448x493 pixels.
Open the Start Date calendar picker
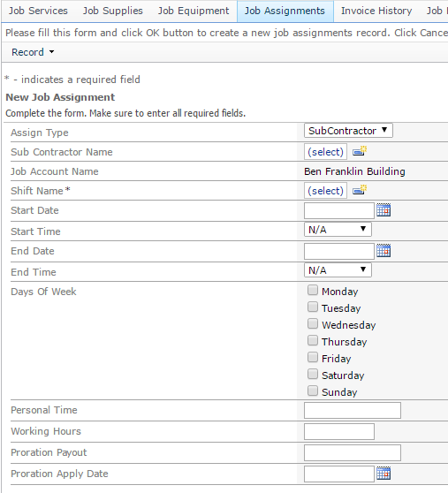[x=383, y=210]
